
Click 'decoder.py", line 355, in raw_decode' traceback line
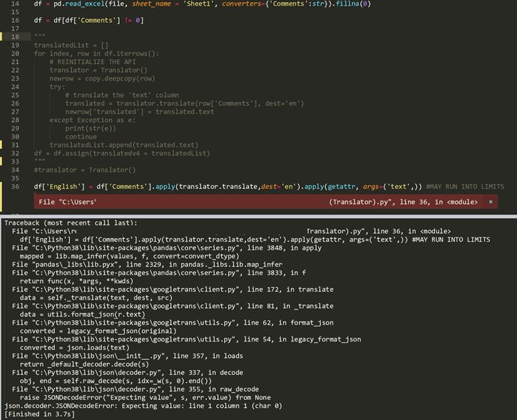pos(135,389)
